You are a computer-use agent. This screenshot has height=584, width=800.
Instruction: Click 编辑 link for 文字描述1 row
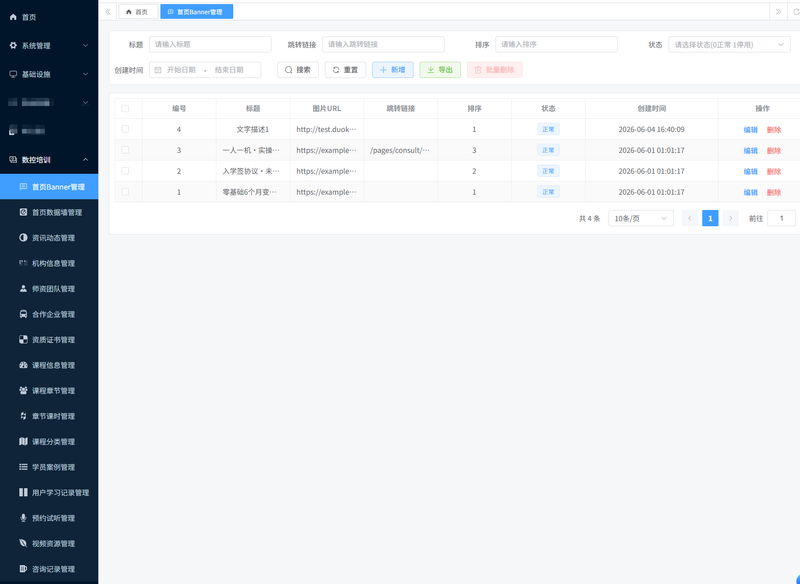click(x=750, y=130)
